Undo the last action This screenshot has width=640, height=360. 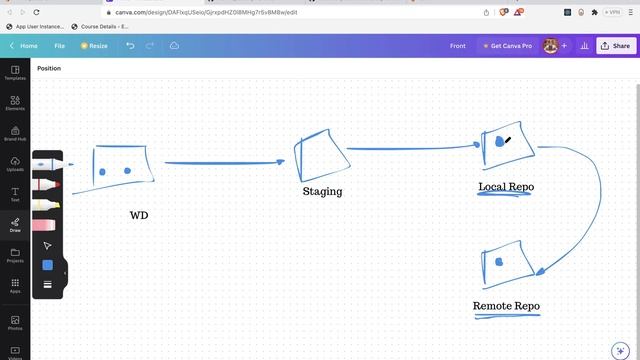pyautogui.click(x=130, y=46)
